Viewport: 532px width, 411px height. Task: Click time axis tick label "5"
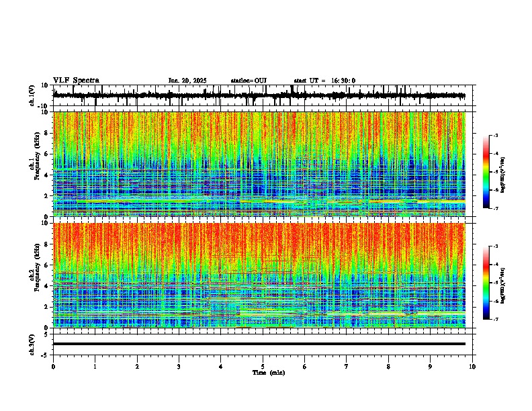pyautogui.click(x=263, y=367)
